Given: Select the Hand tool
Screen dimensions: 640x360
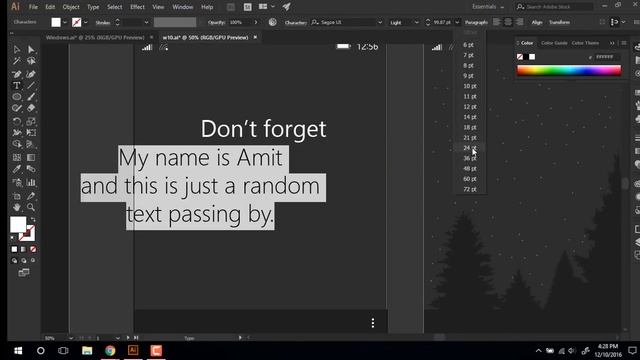Looking at the screenshot, I should pos(17,207).
